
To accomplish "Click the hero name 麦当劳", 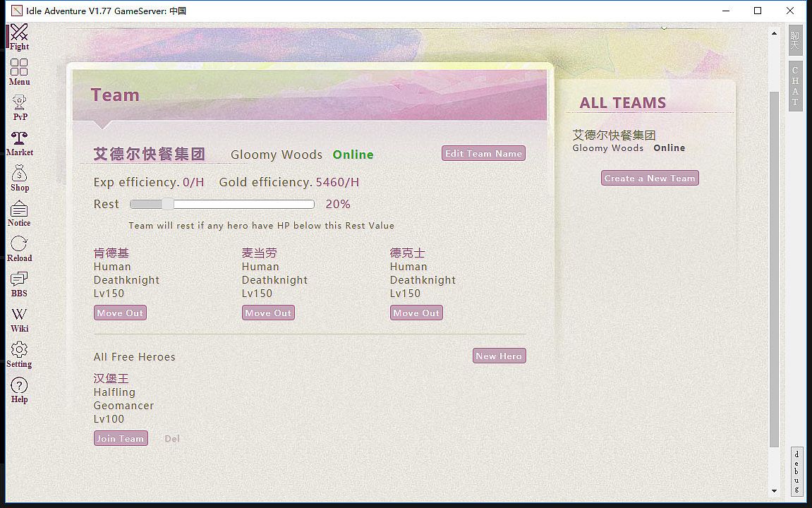I will point(260,253).
